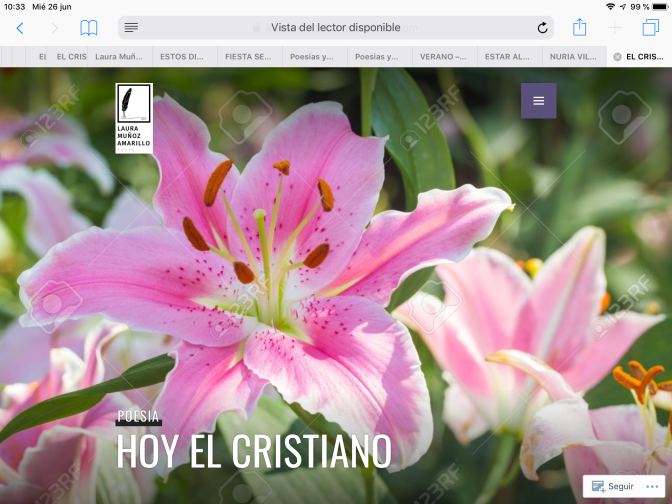Open a new tab with plus icon
The width and height of the screenshot is (672, 504).
(x=615, y=28)
